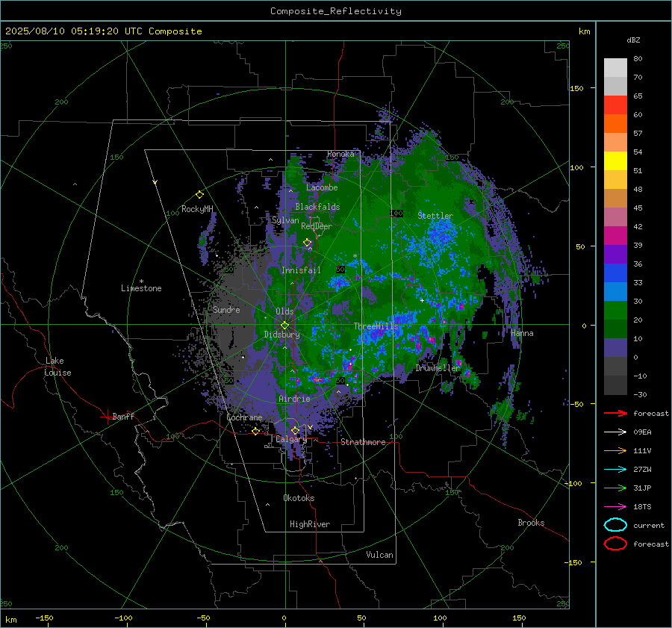Screen dimensions: 672x628
Task: Click the Innisfail town label
Action: pyautogui.click(x=301, y=270)
